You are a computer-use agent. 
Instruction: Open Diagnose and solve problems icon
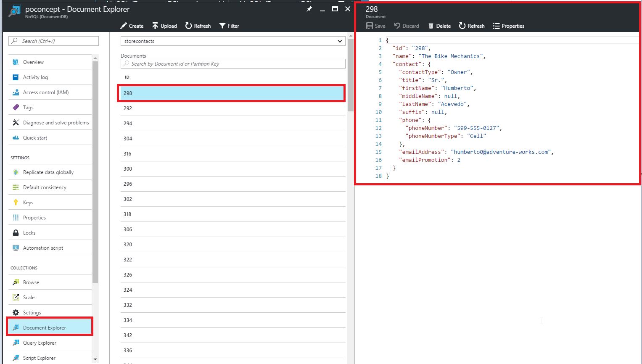pyautogui.click(x=16, y=123)
